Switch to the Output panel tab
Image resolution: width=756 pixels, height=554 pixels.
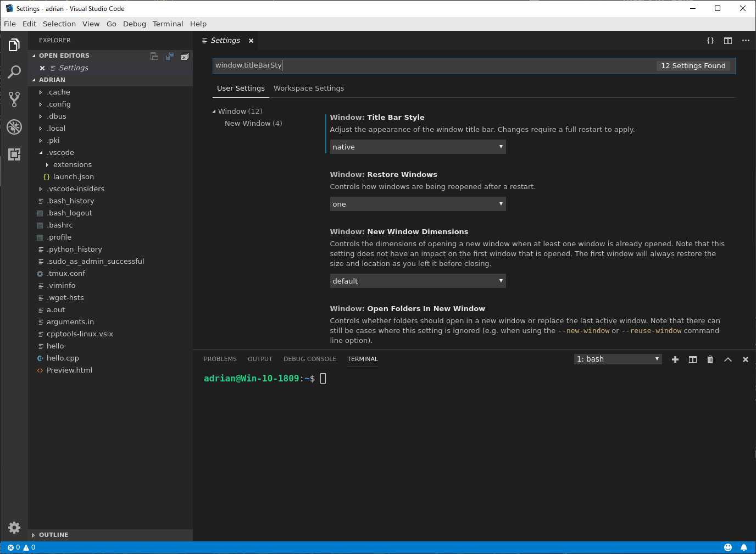pyautogui.click(x=260, y=359)
